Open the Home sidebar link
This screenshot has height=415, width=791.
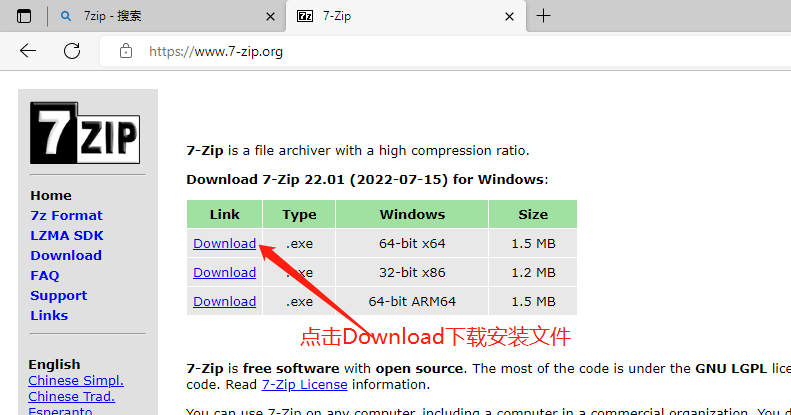tap(51, 196)
